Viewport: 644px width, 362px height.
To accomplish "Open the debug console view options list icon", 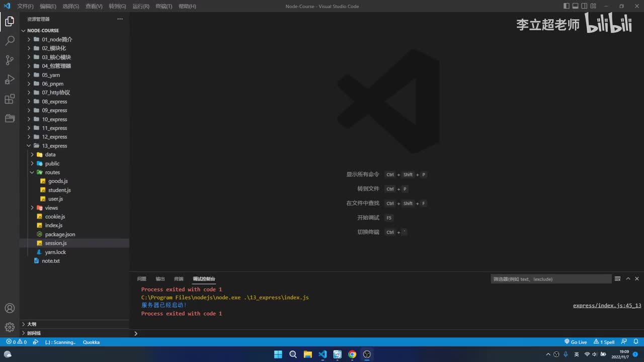I will point(617,279).
